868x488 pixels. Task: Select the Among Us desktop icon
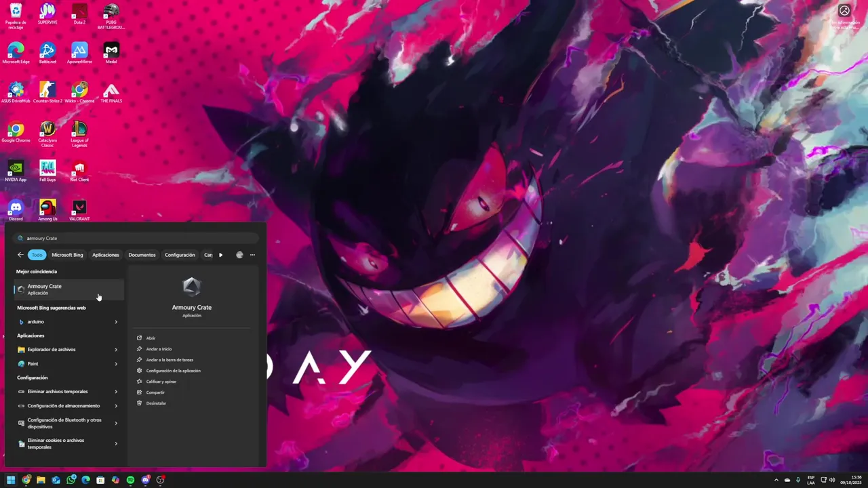[47, 210]
